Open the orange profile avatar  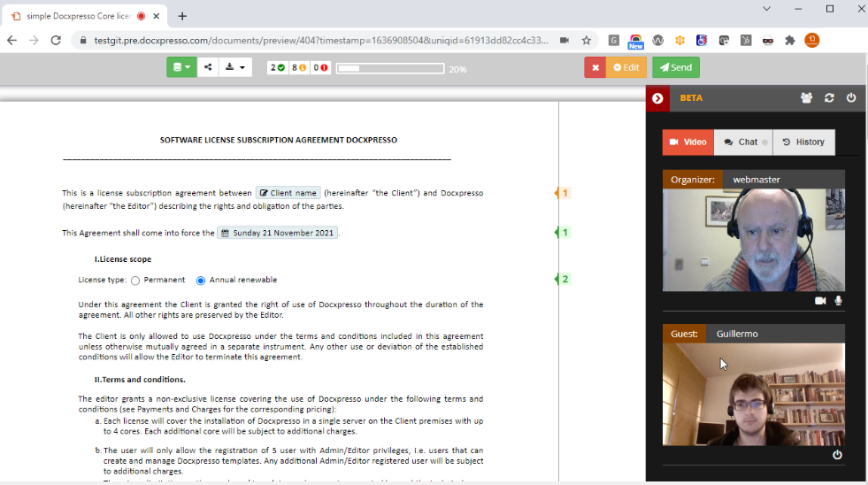tap(812, 41)
